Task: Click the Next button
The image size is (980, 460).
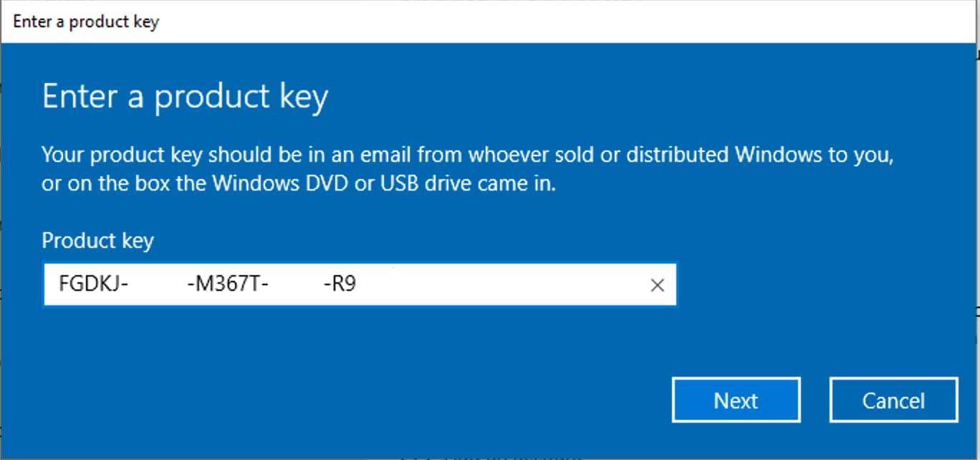Action: [736, 400]
